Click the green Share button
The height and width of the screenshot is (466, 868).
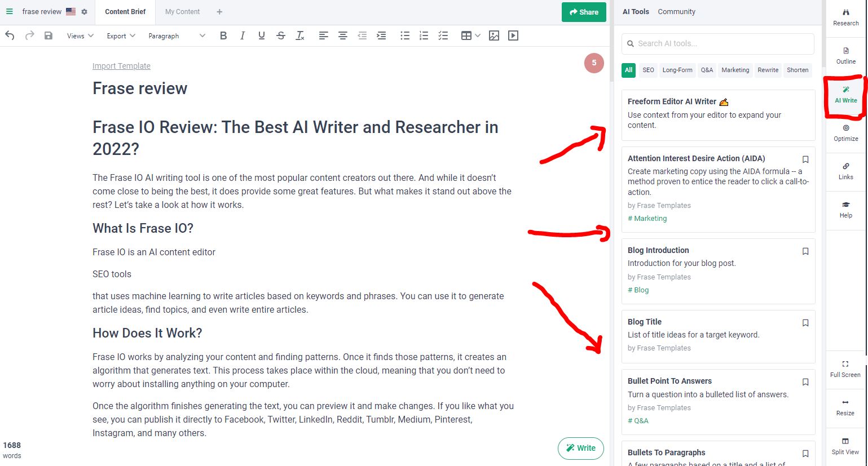(x=584, y=12)
